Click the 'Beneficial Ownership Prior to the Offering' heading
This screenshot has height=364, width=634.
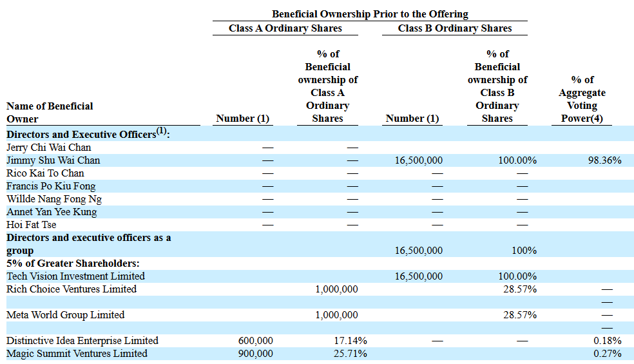tap(370, 14)
